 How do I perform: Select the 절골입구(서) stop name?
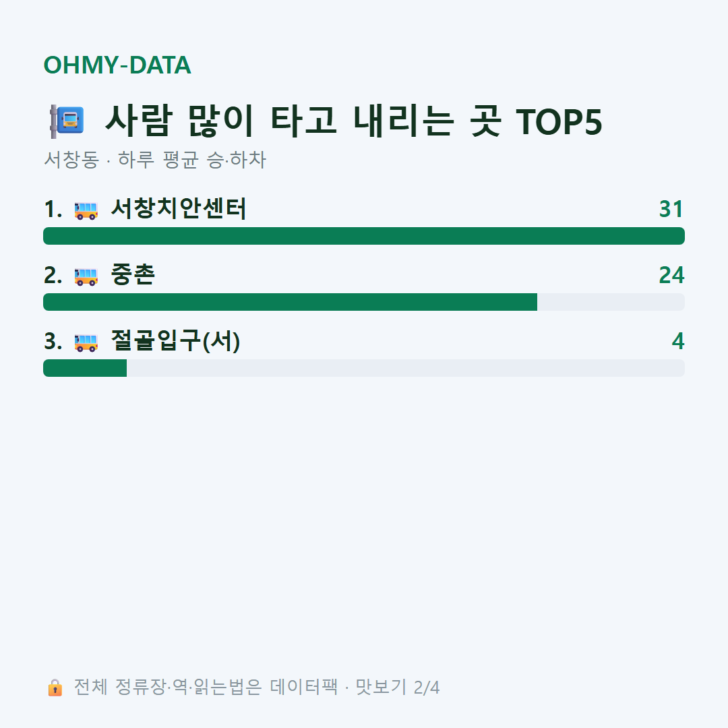175,341
